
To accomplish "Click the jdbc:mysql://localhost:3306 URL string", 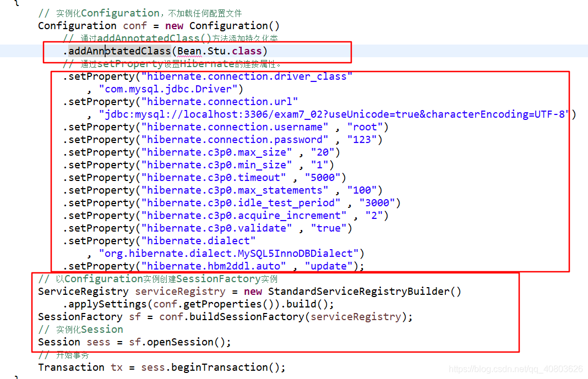I will [334, 114].
